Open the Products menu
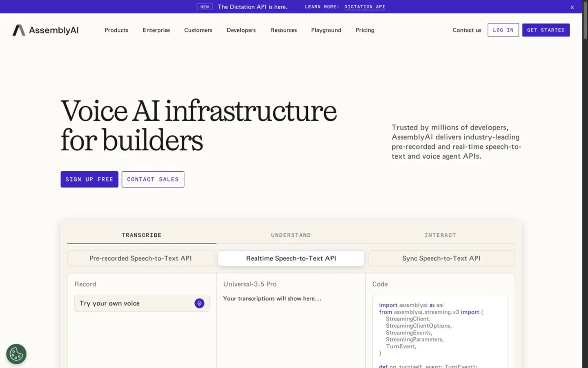This screenshot has width=588, height=368. pyautogui.click(x=116, y=30)
